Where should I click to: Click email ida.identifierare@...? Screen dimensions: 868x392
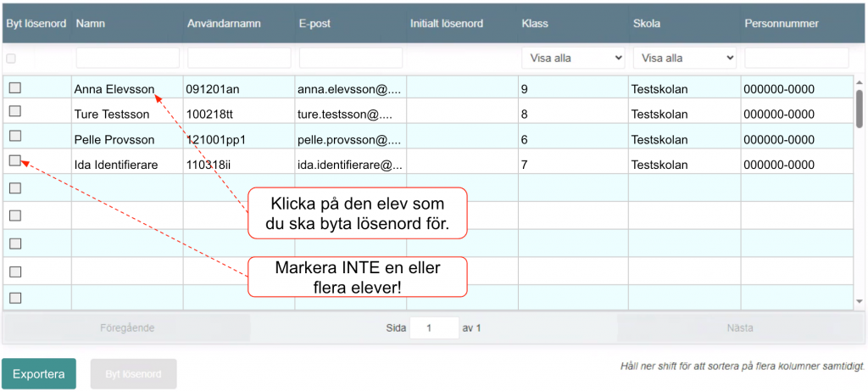point(350,165)
